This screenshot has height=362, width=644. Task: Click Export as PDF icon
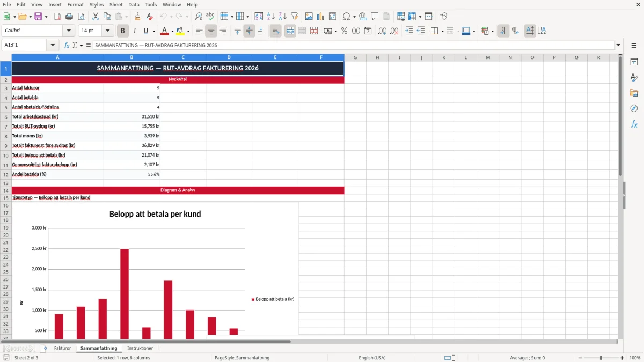57,17
